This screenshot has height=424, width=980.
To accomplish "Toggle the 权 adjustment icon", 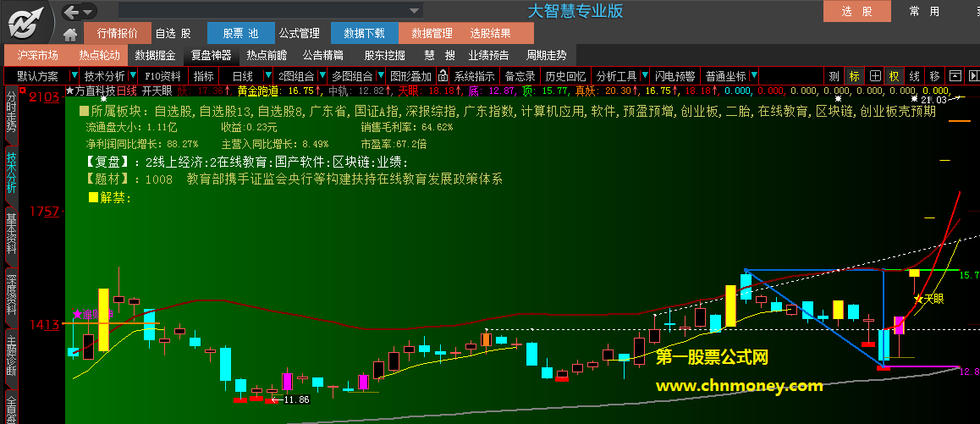I will point(895,76).
